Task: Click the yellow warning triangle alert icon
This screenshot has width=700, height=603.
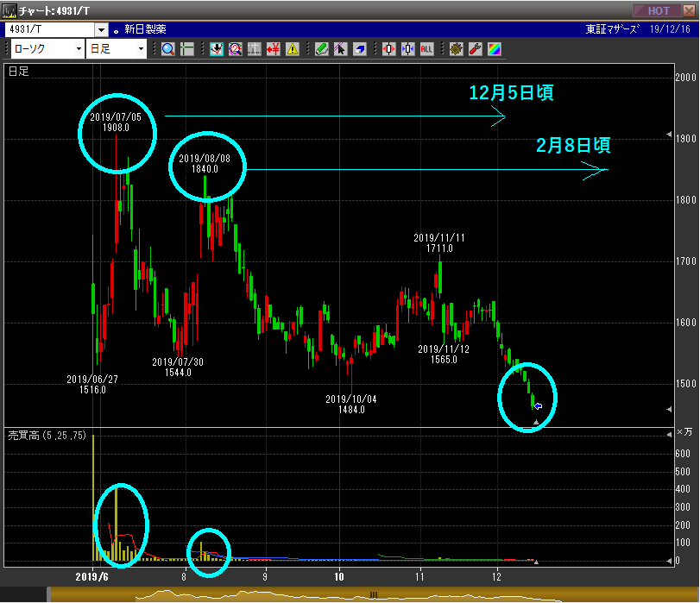Action: (293, 49)
